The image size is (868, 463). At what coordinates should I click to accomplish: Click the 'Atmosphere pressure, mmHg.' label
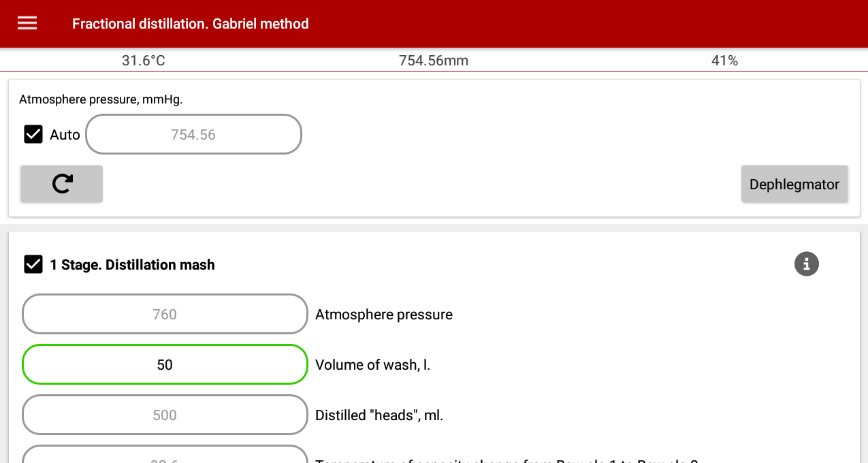click(x=101, y=99)
